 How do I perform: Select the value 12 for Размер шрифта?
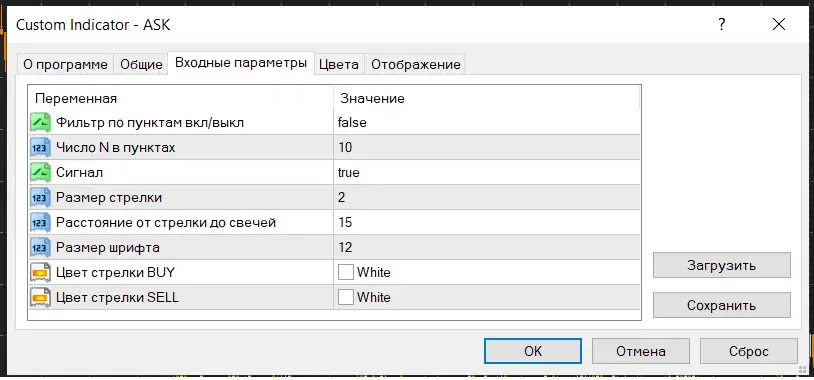(x=345, y=247)
